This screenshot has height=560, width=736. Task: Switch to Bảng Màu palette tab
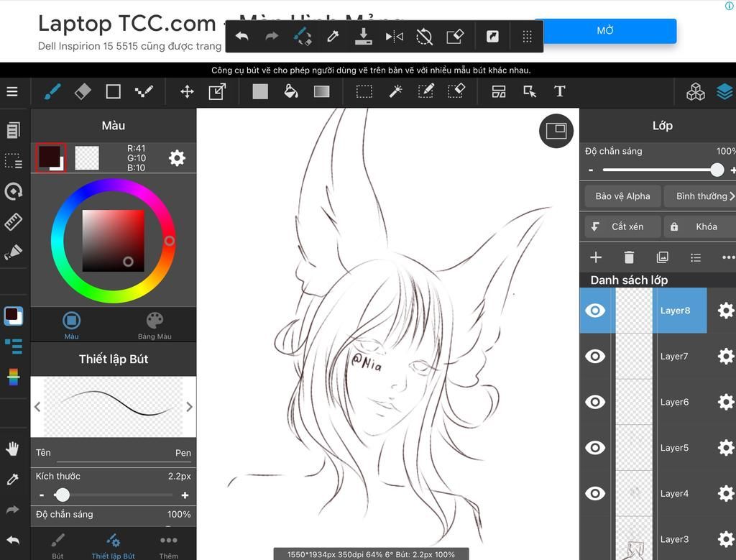155,326
